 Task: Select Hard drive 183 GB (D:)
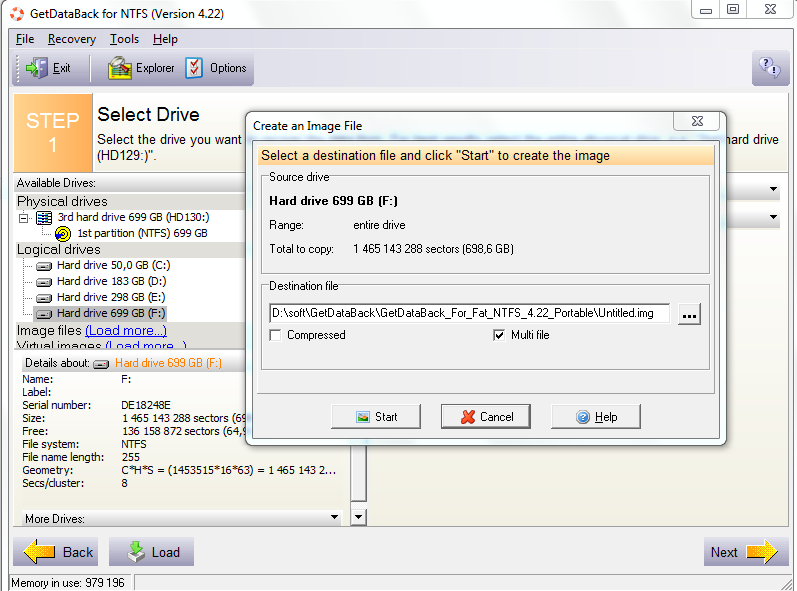[x=111, y=281]
